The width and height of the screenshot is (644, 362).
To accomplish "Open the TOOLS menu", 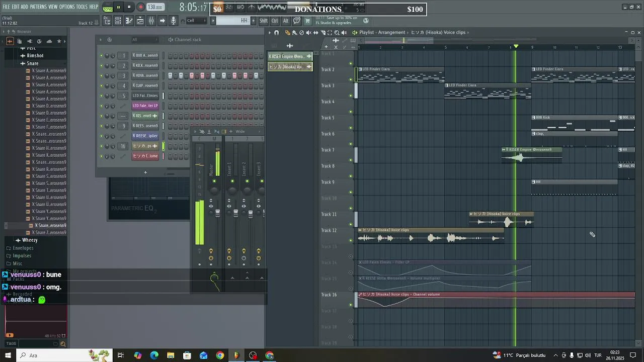I will coord(82,7).
